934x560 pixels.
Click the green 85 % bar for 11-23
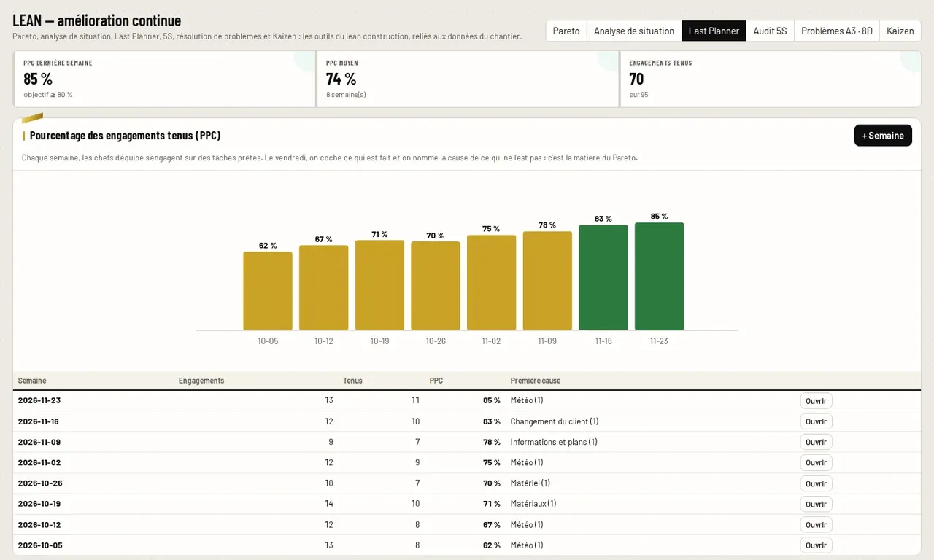coord(659,276)
